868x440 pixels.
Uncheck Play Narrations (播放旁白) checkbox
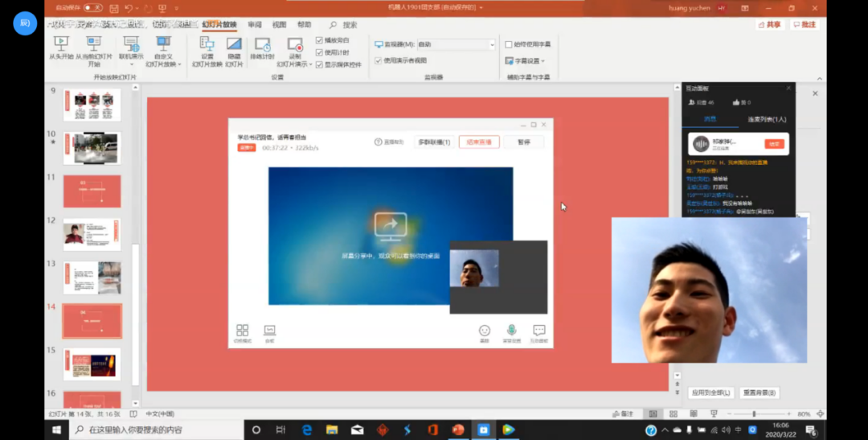(x=320, y=40)
